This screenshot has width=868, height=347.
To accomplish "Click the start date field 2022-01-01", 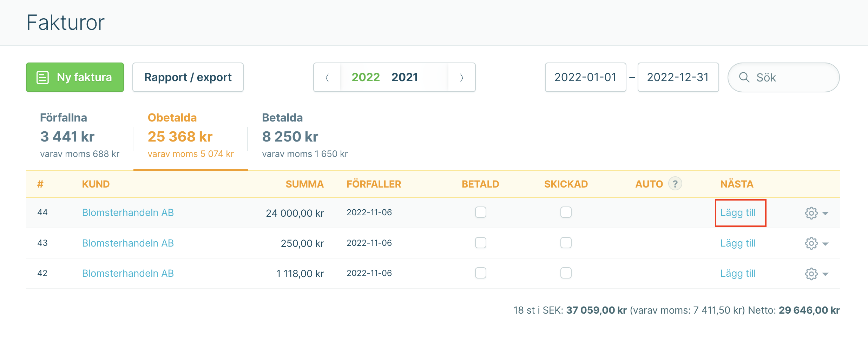I will (585, 77).
